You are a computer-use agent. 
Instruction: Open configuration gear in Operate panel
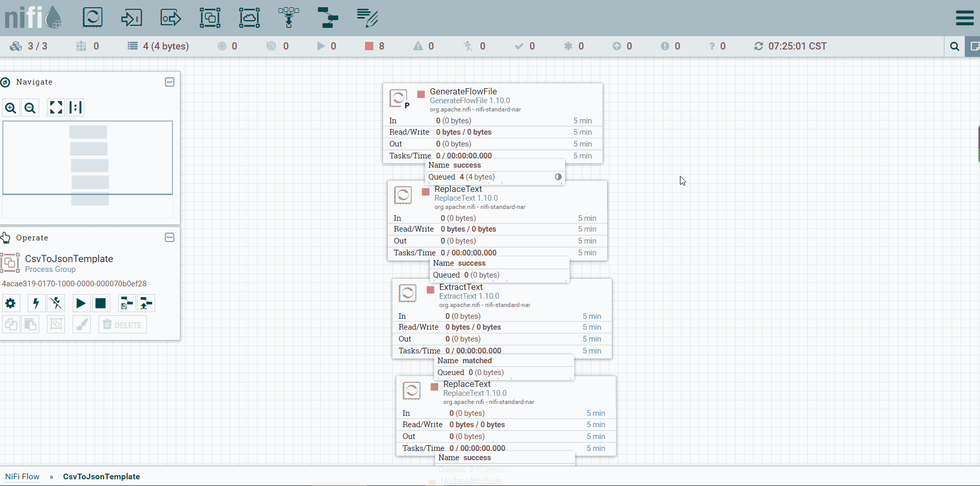point(11,303)
